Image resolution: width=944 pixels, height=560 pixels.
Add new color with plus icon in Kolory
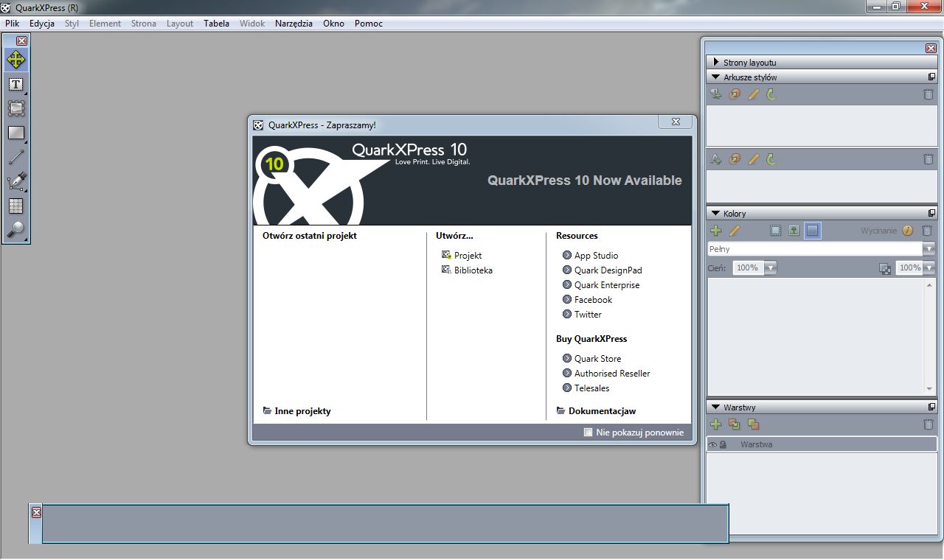715,231
